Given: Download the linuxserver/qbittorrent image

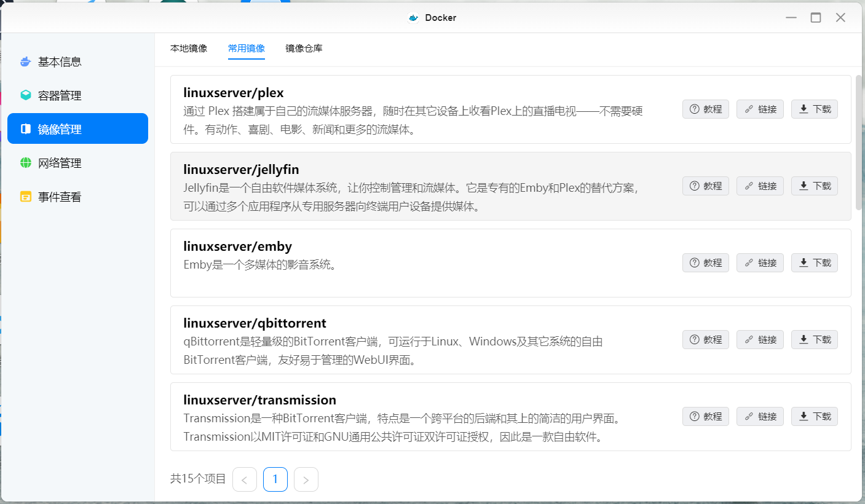Looking at the screenshot, I should [814, 340].
